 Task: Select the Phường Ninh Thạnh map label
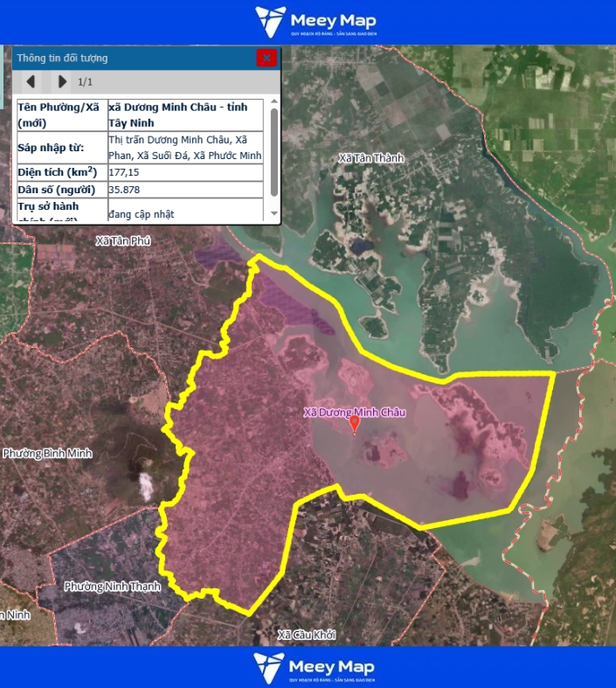pos(112,587)
